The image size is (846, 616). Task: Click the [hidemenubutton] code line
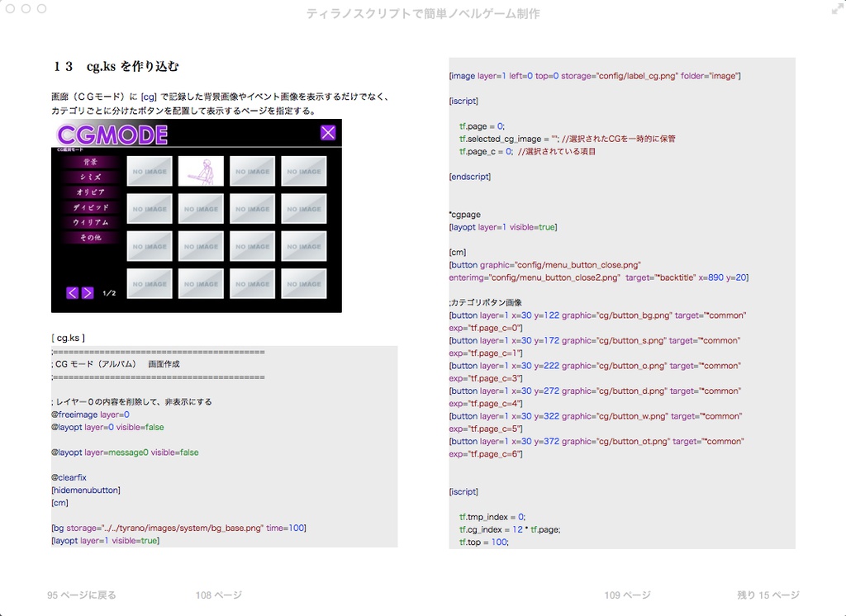click(86, 490)
